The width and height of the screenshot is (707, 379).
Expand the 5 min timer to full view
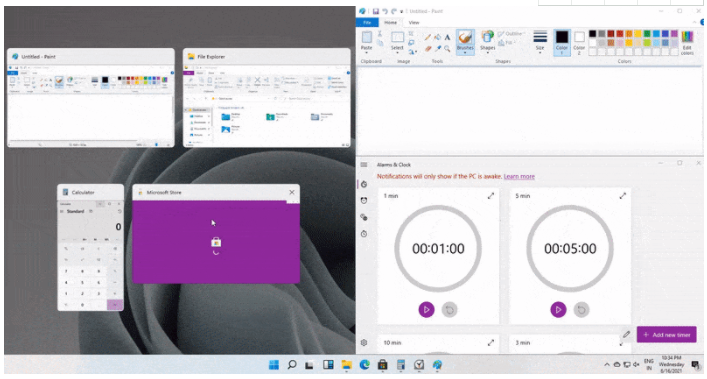click(623, 196)
